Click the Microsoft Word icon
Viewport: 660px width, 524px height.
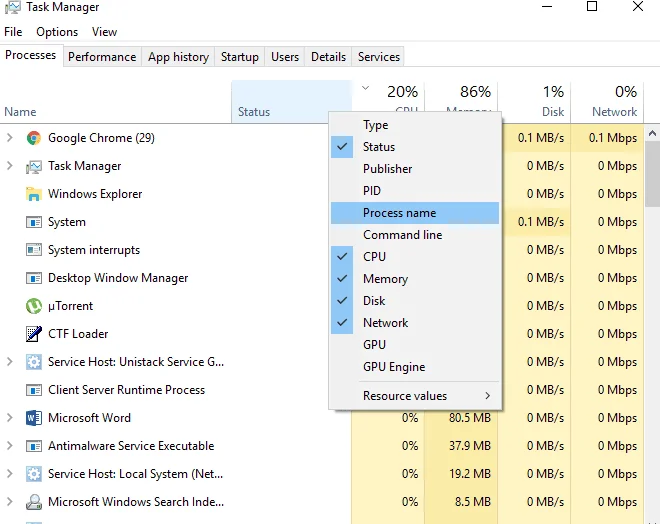click(x=34, y=418)
